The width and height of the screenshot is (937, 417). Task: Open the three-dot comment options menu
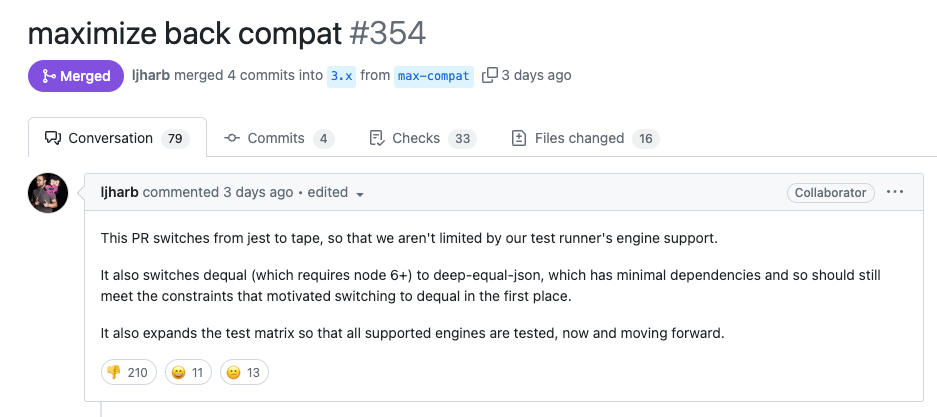(895, 192)
